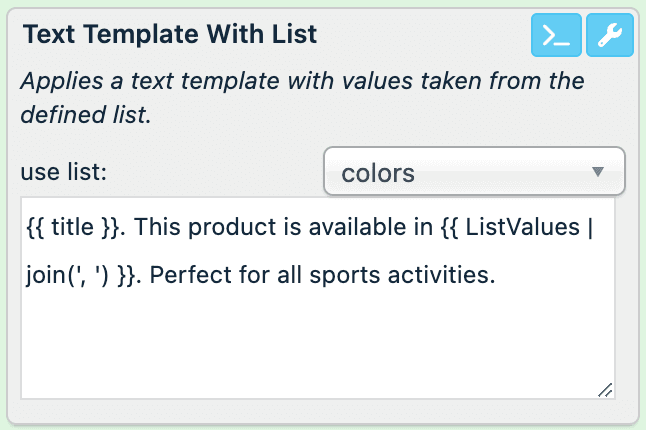This screenshot has width=646, height=430.
Task: Click the resize handle of the template box
Action: click(x=605, y=390)
